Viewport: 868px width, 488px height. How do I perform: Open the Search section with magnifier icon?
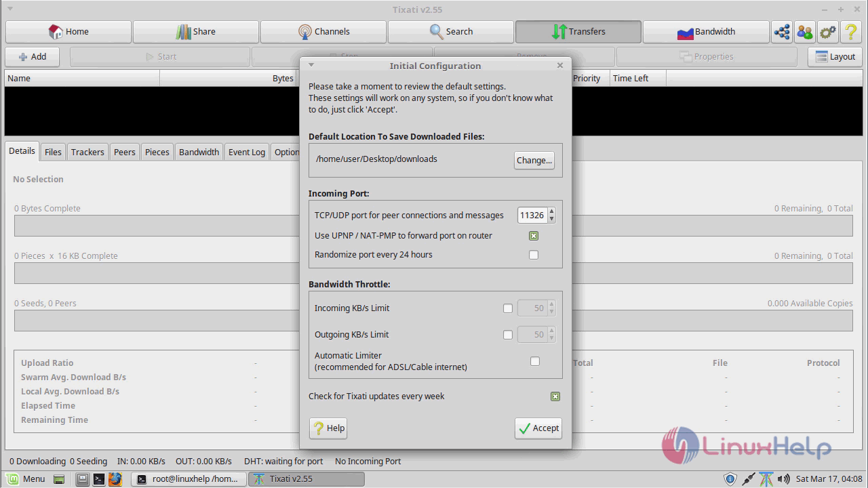pos(451,32)
